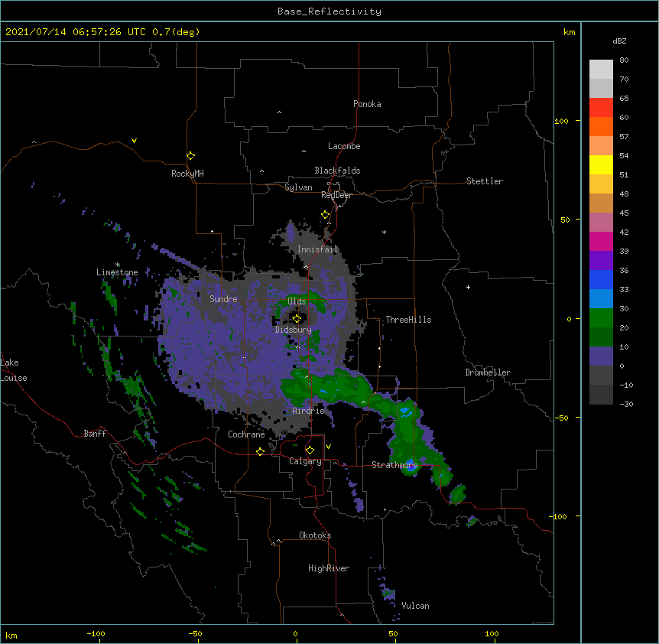Click the Lacombe city label
Viewport: 659px width, 644px height.
coord(344,146)
